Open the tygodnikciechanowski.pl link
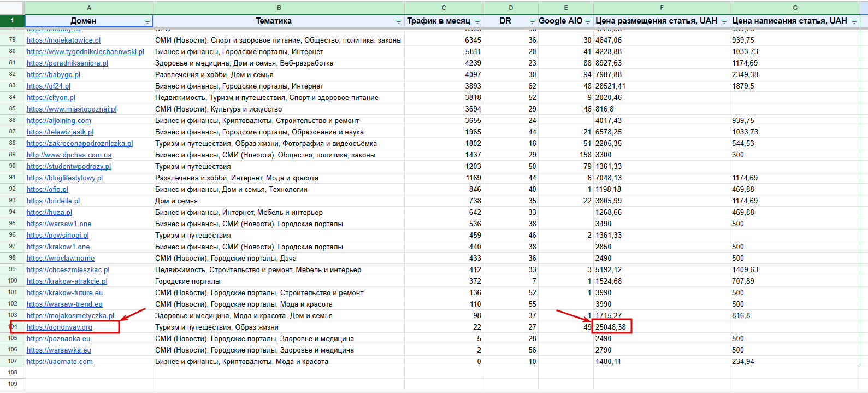Image resolution: width=868 pixels, height=393 pixels. 85,51
